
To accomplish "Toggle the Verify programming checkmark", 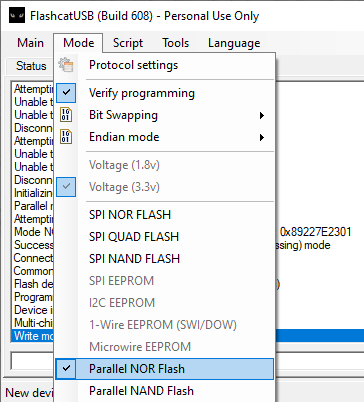I will 66,93.
